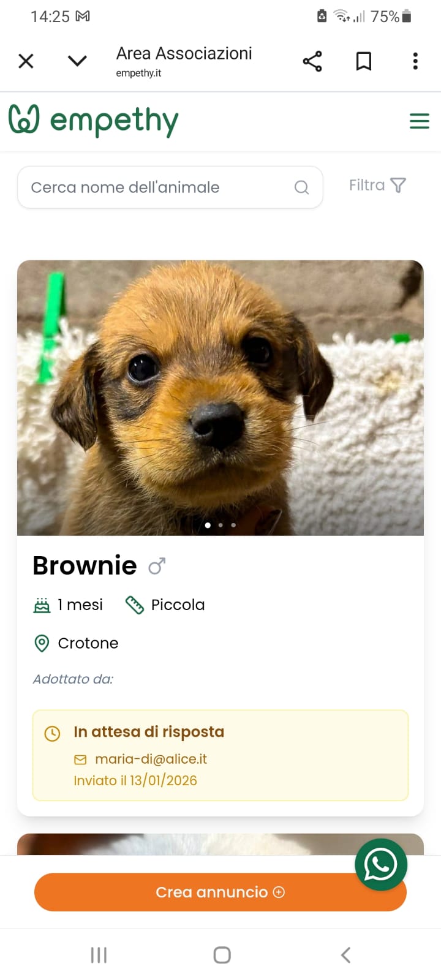Viewport: 441px width, 980px height.
Task: Open the Filtra filter options
Action: pos(377,185)
